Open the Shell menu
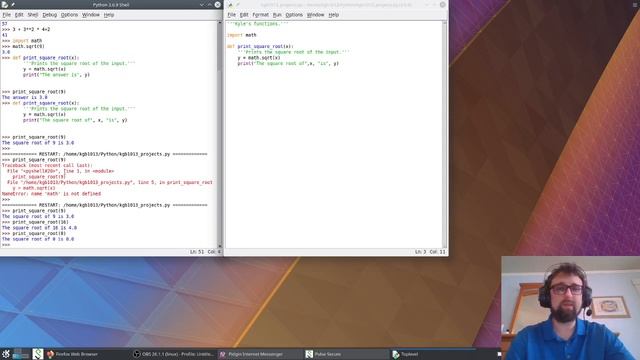The height and width of the screenshot is (360, 640). 33,15
